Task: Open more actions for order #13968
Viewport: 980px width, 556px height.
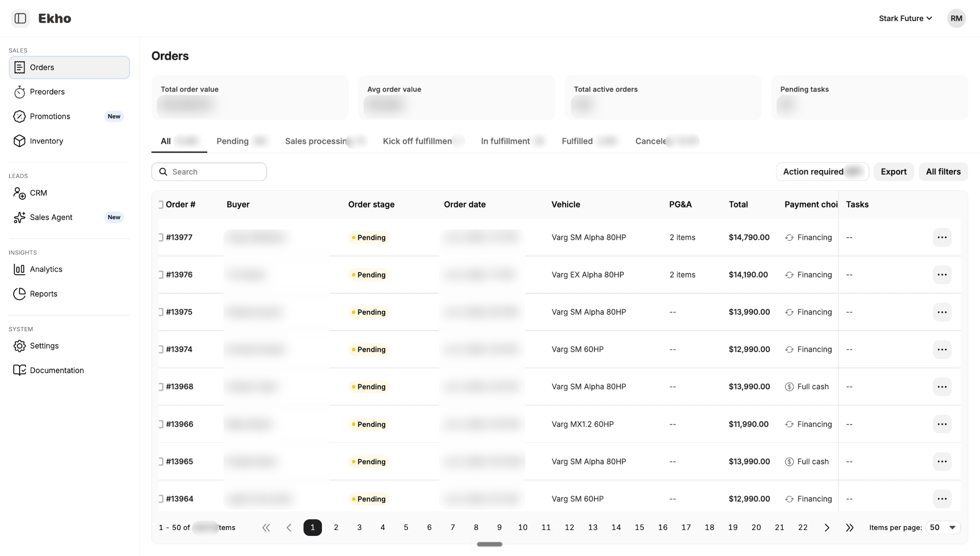Action: point(942,387)
